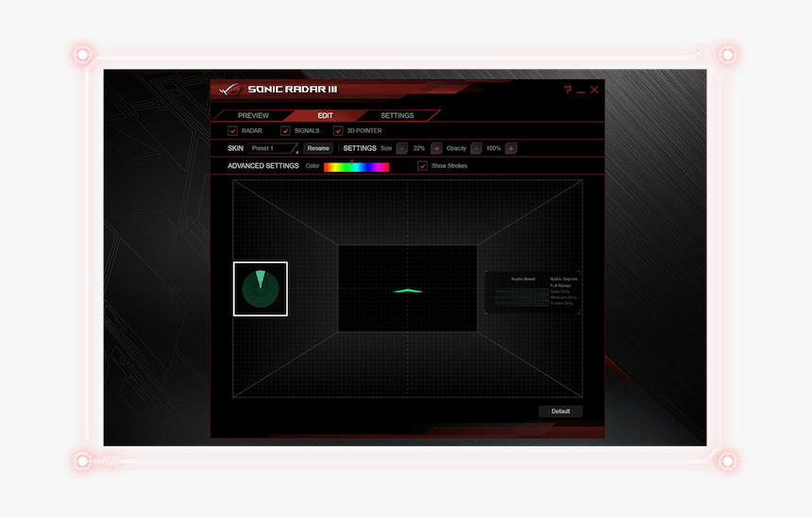Viewport: 812px width, 517px height.
Task: Select the Audio Boost signals panel
Action: pos(531,292)
